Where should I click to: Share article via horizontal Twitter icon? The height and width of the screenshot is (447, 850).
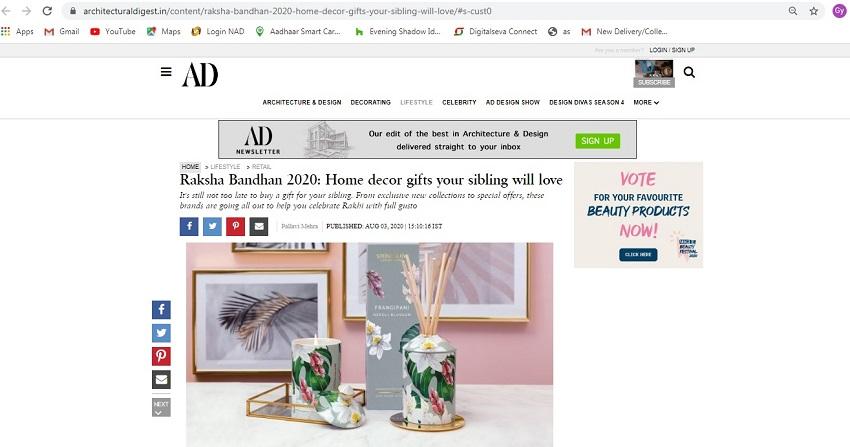pos(212,226)
